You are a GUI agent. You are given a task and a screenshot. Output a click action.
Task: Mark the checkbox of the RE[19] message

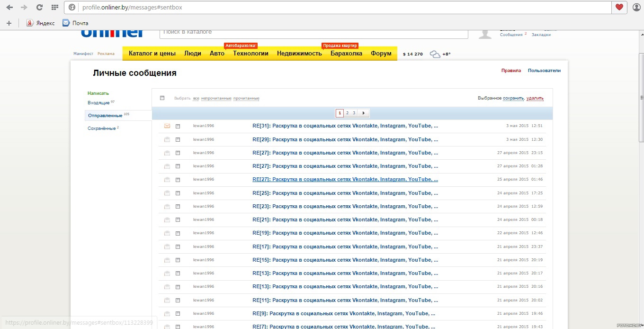(x=178, y=233)
